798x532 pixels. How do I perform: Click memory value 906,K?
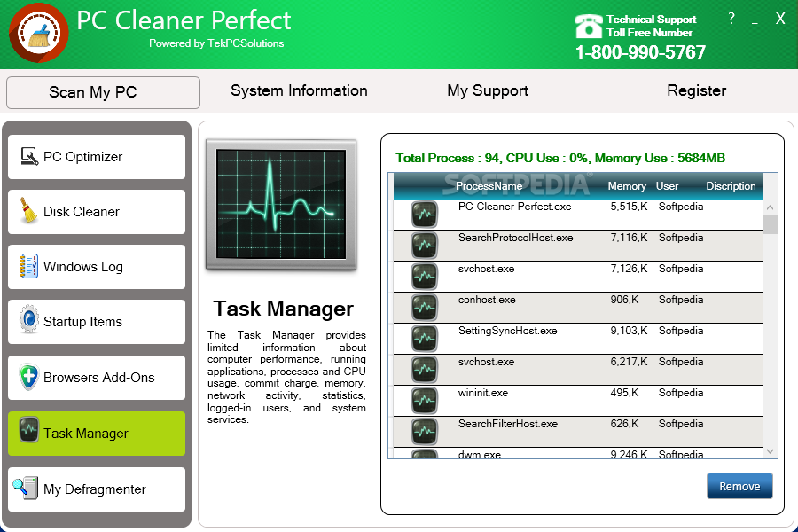(x=624, y=300)
